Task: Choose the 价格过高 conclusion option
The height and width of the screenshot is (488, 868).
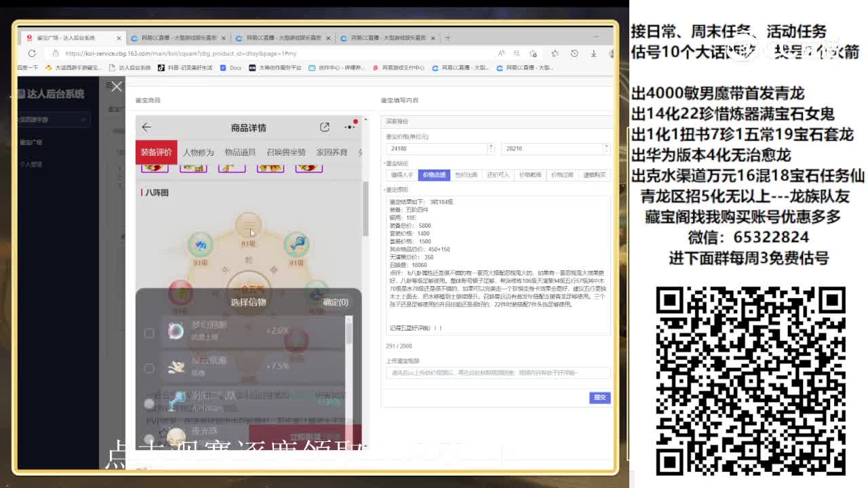Action: pyautogui.click(x=562, y=175)
